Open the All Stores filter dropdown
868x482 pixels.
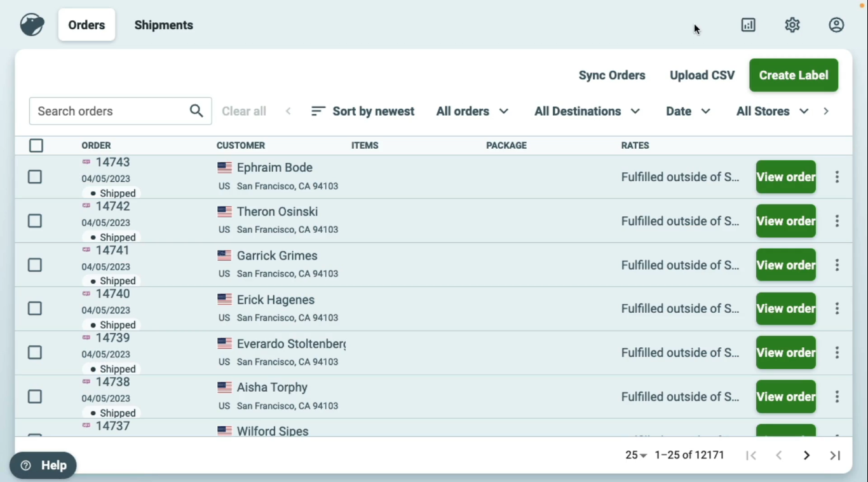tap(772, 111)
